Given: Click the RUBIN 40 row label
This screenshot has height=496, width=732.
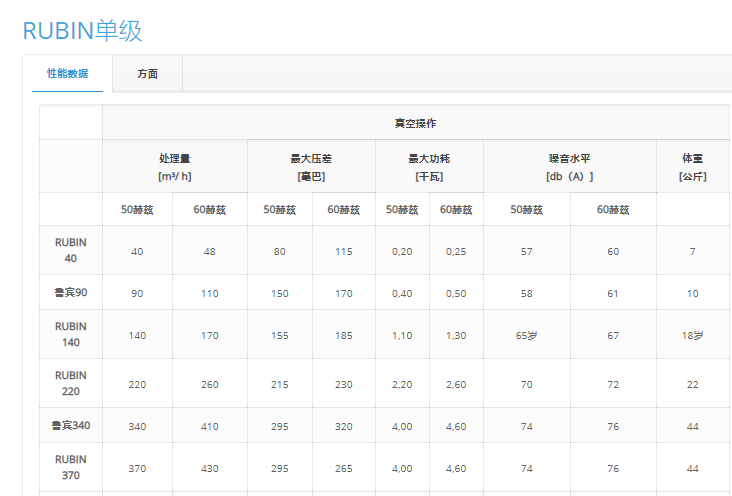Looking at the screenshot, I should pyautogui.click(x=70, y=250).
